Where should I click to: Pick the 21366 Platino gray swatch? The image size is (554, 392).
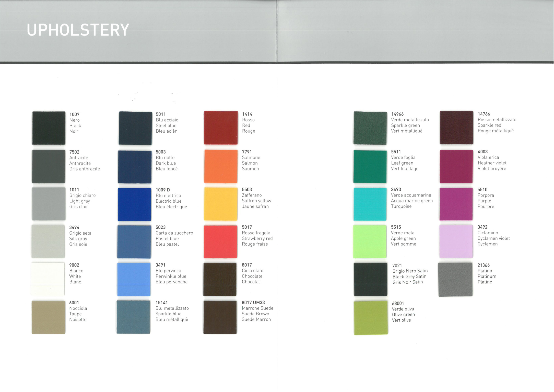point(455,280)
